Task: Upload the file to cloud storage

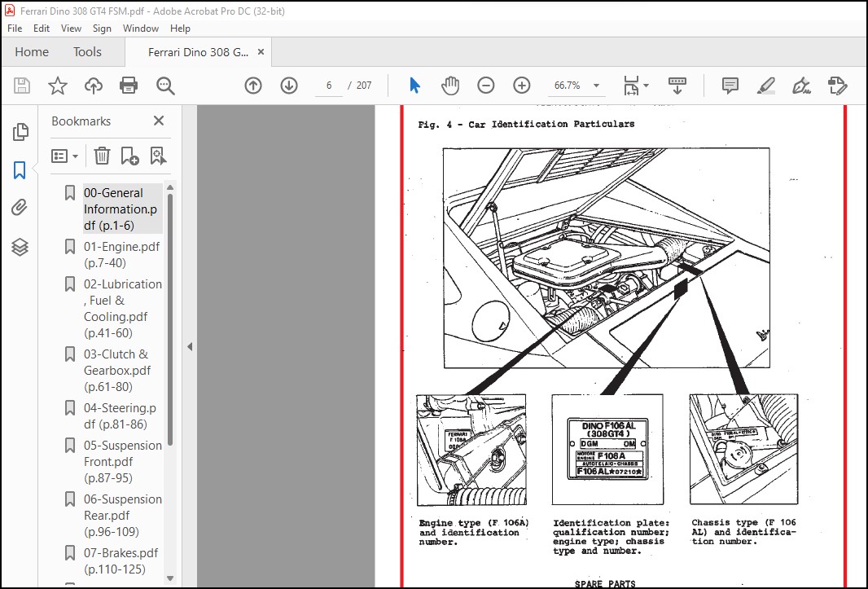Action: tap(93, 86)
